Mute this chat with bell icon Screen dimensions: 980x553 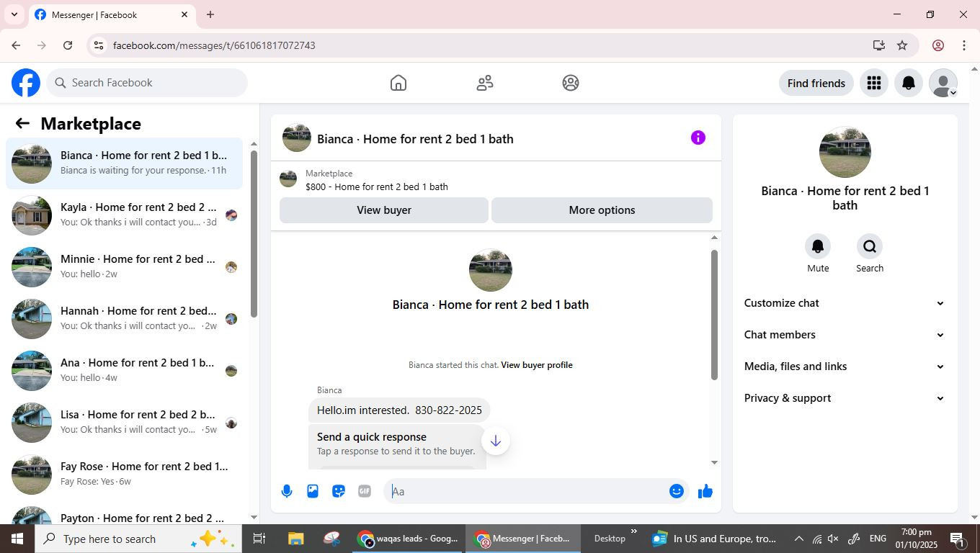click(x=818, y=246)
